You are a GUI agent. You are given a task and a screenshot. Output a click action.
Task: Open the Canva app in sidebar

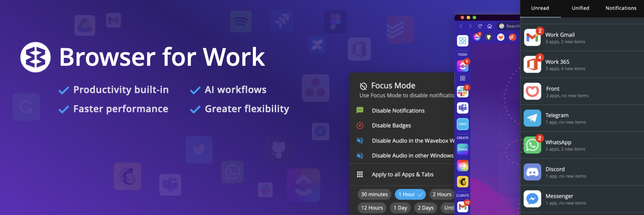(462, 149)
